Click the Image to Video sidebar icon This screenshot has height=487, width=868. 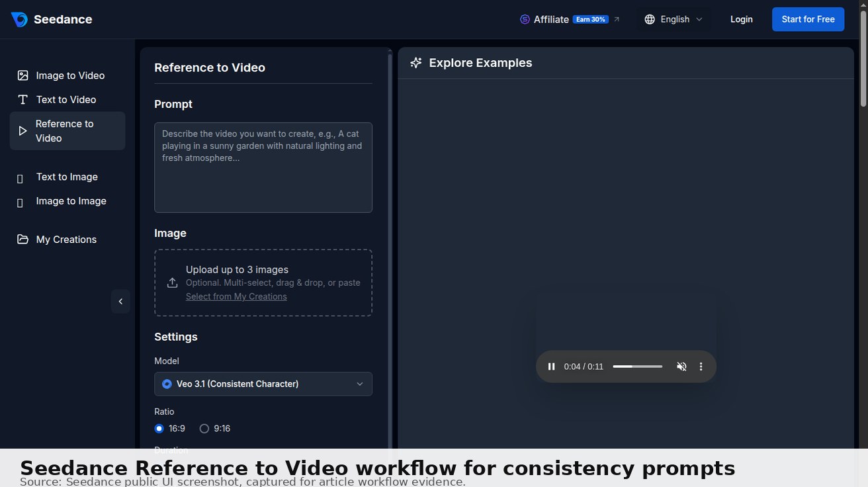pos(22,75)
